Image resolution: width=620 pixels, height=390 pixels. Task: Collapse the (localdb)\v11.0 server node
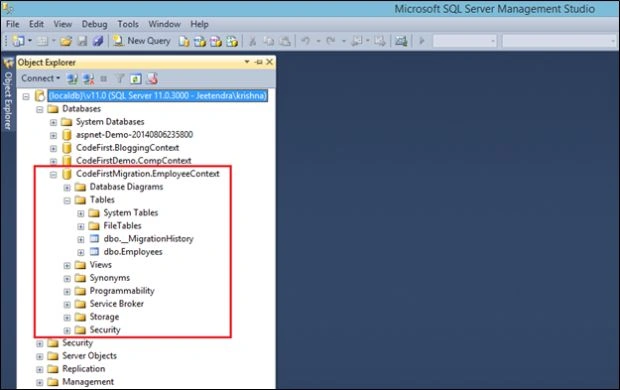coord(26,96)
